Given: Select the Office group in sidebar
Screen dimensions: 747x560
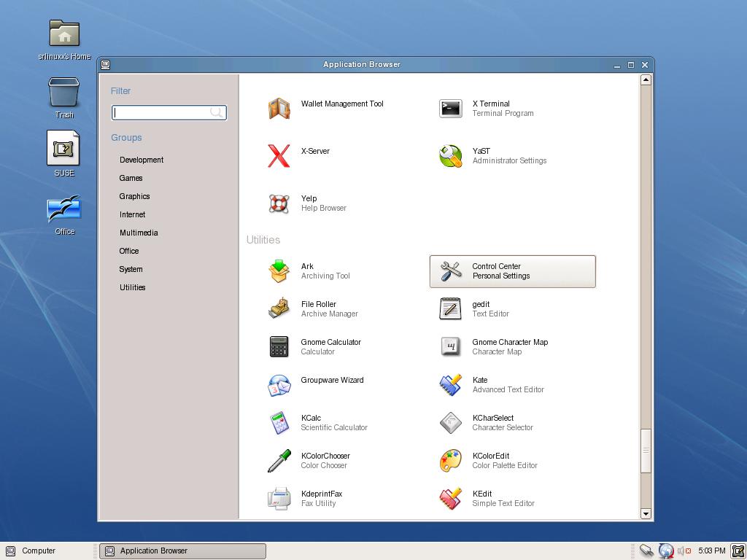Looking at the screenshot, I should click(129, 251).
